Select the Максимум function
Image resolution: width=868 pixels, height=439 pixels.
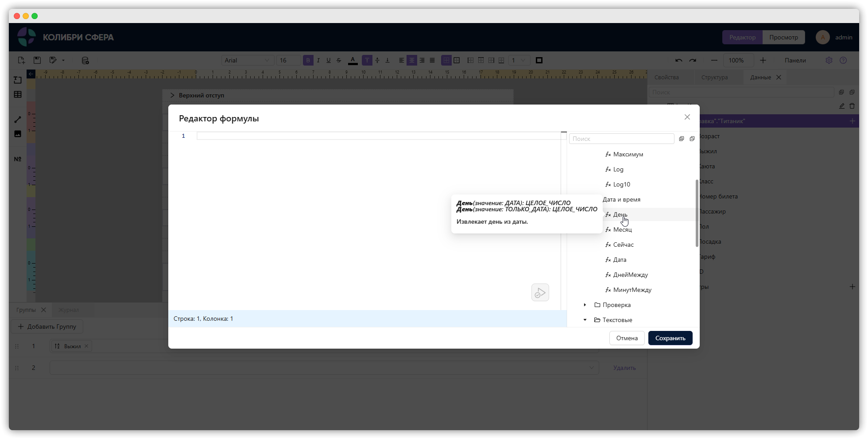click(x=628, y=154)
